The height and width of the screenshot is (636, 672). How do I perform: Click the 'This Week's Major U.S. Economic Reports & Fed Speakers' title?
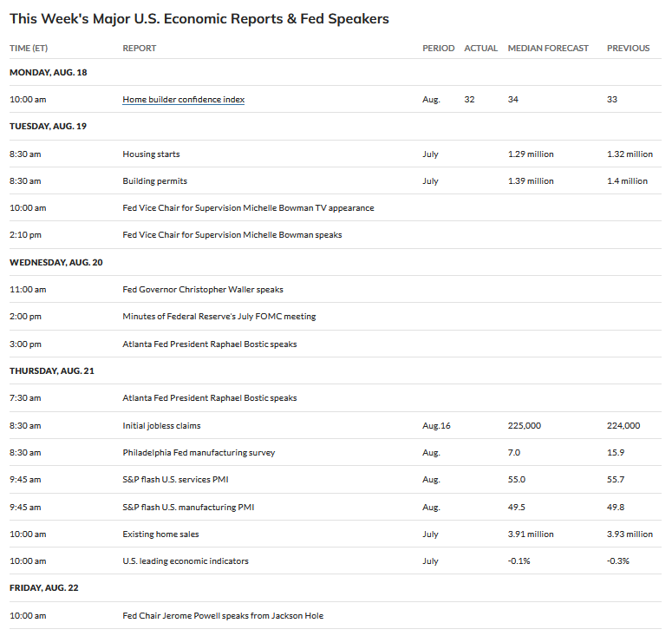point(199,19)
